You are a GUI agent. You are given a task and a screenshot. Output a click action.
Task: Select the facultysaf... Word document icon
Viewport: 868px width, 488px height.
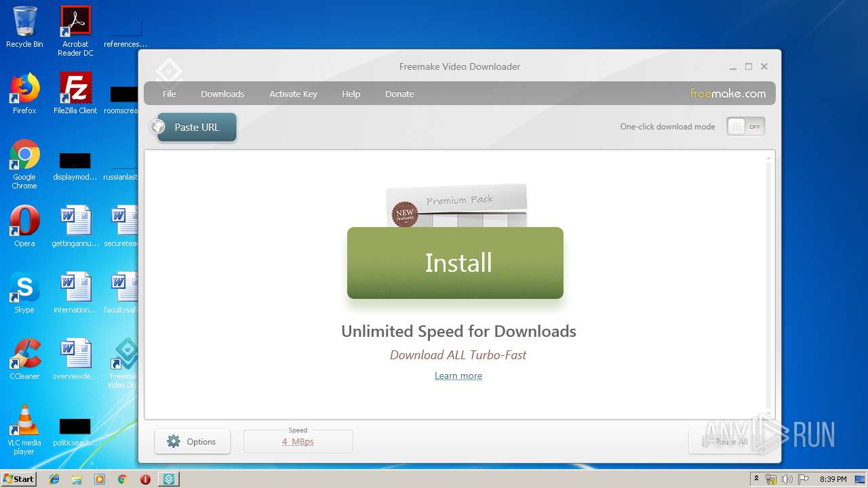click(122, 293)
